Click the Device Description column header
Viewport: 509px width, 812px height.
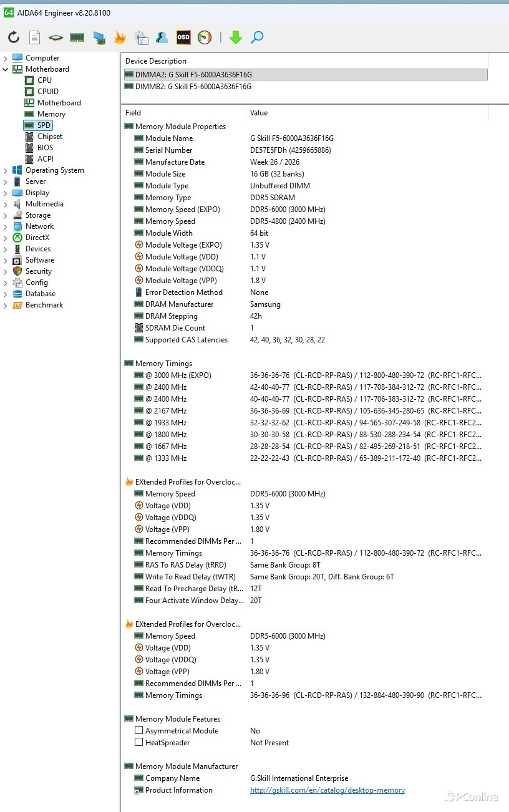tap(304, 61)
